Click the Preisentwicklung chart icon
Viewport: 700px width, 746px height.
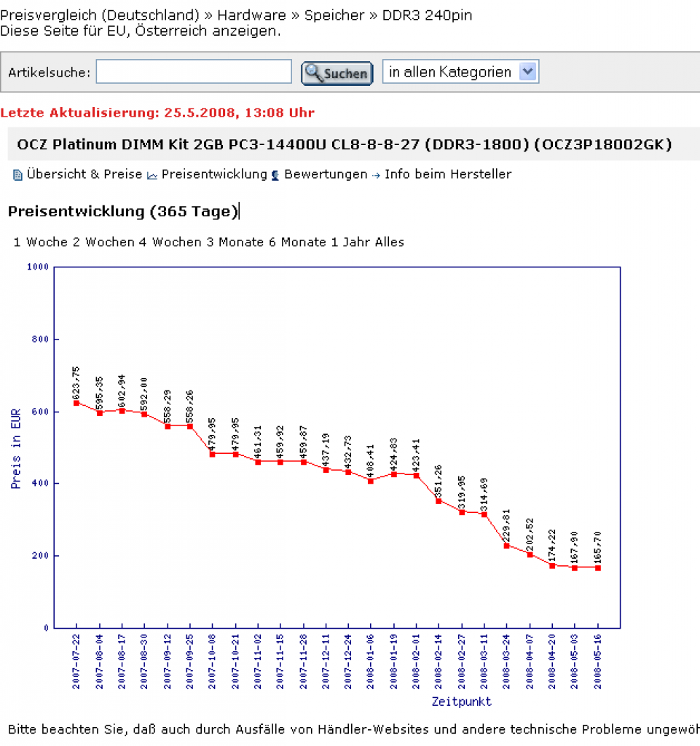152,176
